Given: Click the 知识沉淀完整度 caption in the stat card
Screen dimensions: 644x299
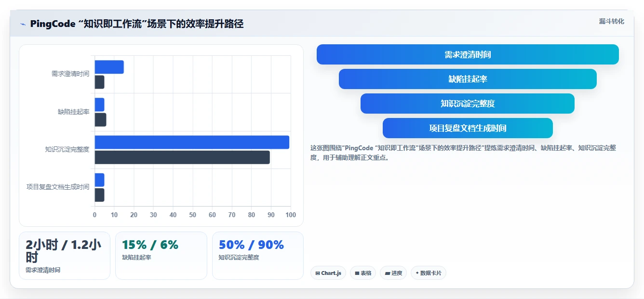Looking at the screenshot, I should [x=239, y=258].
